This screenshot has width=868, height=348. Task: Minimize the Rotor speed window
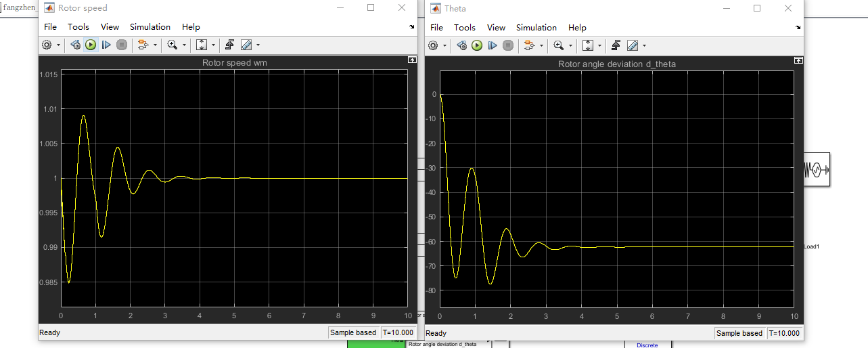340,8
